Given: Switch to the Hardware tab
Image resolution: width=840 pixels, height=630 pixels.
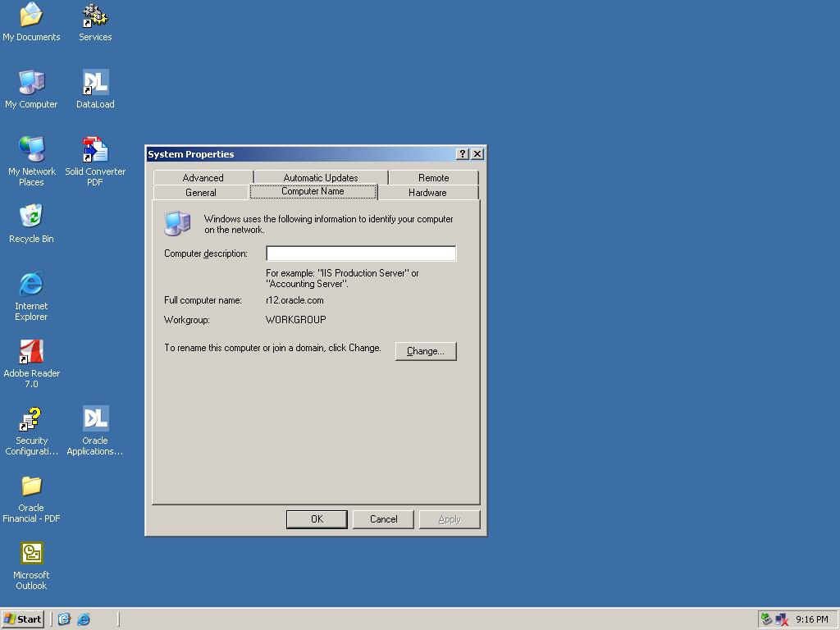Looking at the screenshot, I should click(427, 192).
